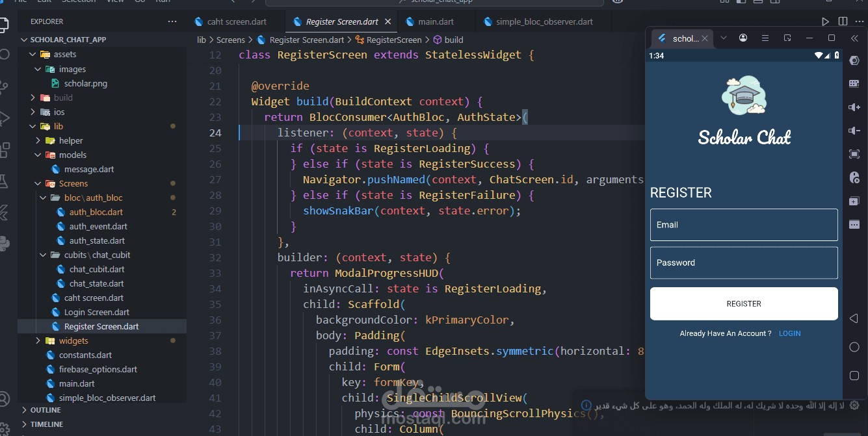Expand the widgets folder
868x436 pixels.
pos(73,340)
